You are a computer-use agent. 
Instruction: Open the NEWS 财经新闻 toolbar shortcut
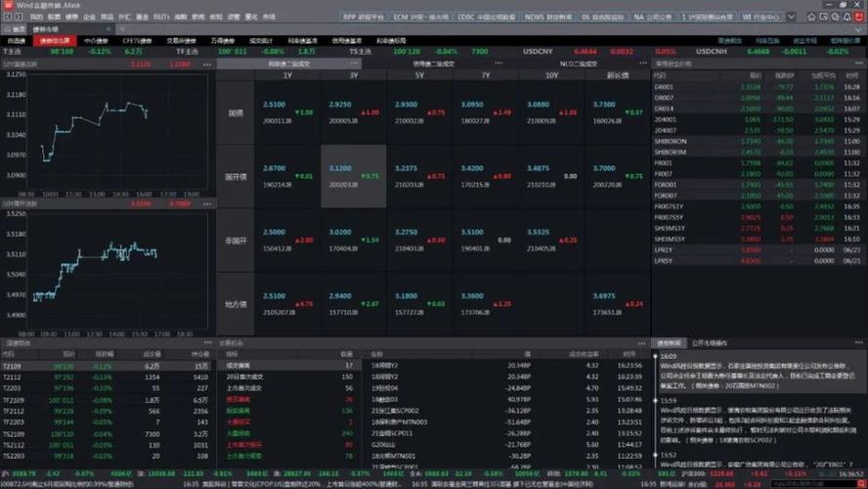click(548, 17)
